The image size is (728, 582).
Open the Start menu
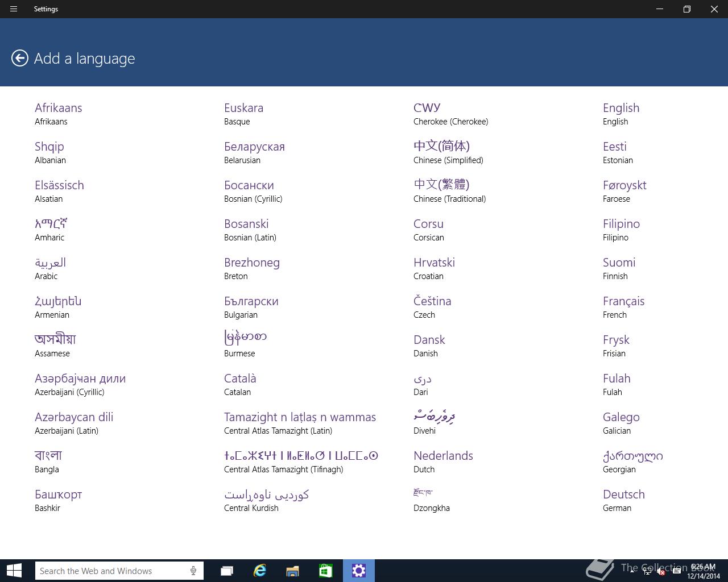[14, 571]
